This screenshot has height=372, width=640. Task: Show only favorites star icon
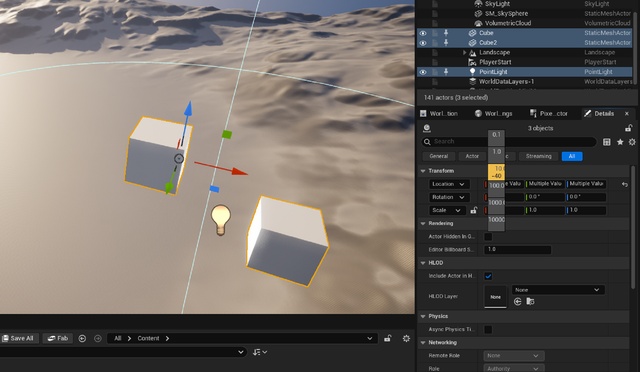click(x=620, y=142)
